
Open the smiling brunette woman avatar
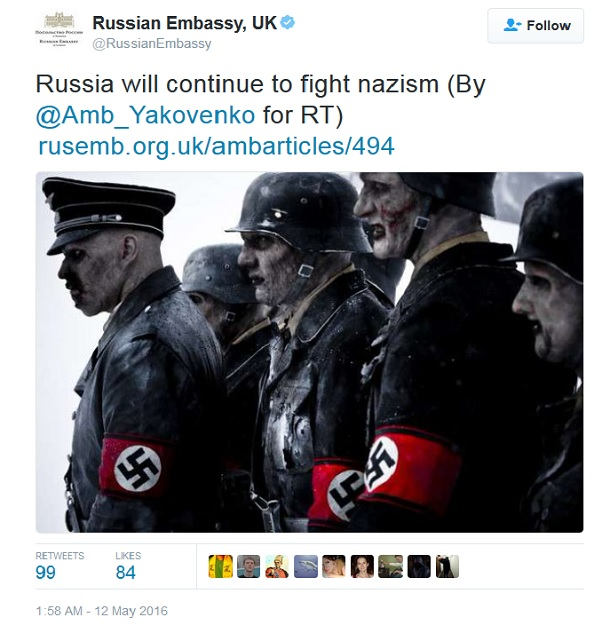pyautogui.click(x=362, y=566)
